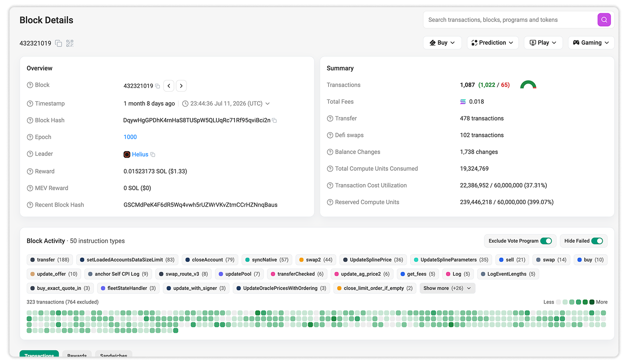
Task: Click help icon next to Recent Block Hash
Action: click(x=30, y=205)
